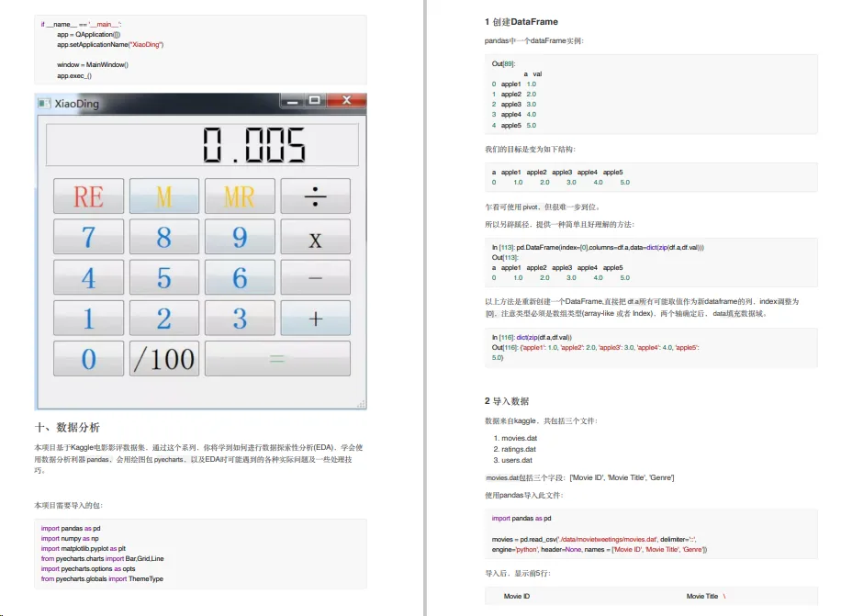Click the resize grip of XiaoDing window
This screenshot has height=616, width=841.
pos(362,404)
